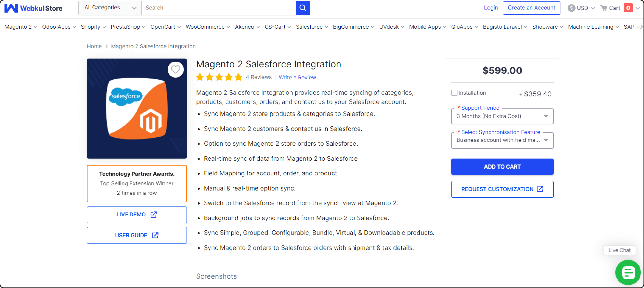Open the LIVE DEMO link

[137, 215]
